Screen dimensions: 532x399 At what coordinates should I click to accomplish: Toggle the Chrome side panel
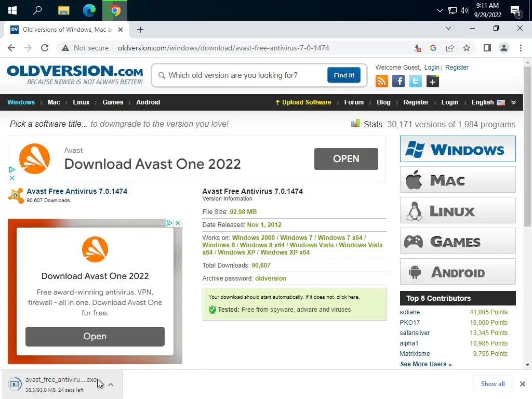pyautogui.click(x=487, y=48)
